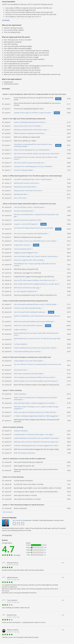This screenshot has width=74, height=644.
Task: Click Travis Hevelone's avatar icon
Action: click(x=4, y=601)
